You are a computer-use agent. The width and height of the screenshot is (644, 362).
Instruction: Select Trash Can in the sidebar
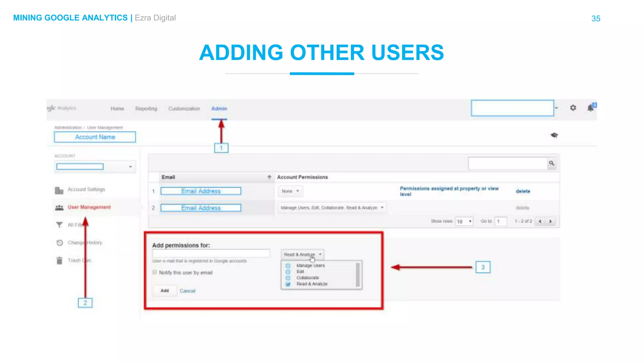[79, 261]
